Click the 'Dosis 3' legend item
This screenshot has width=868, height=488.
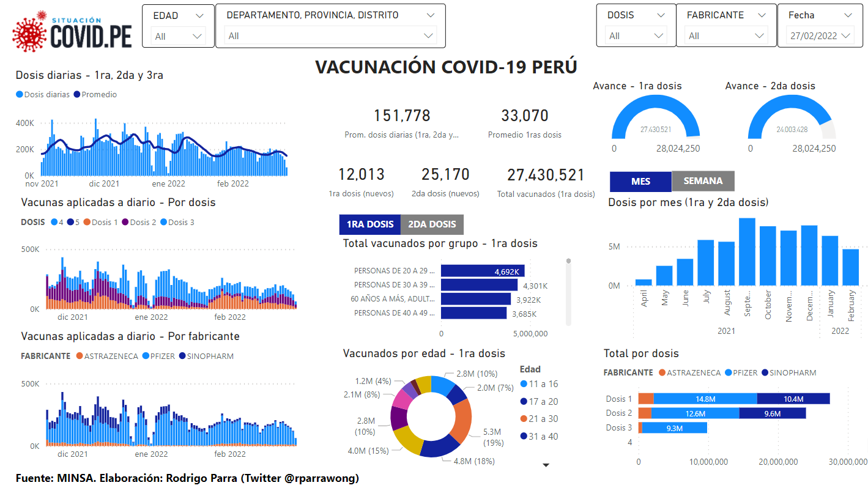click(177, 223)
